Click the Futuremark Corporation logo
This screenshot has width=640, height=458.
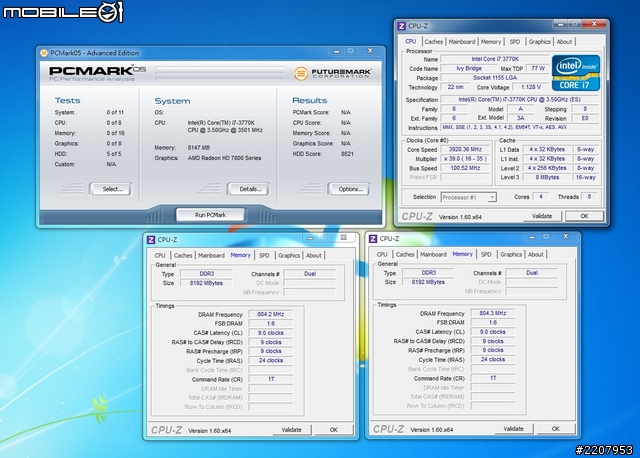pyautogui.click(x=333, y=73)
